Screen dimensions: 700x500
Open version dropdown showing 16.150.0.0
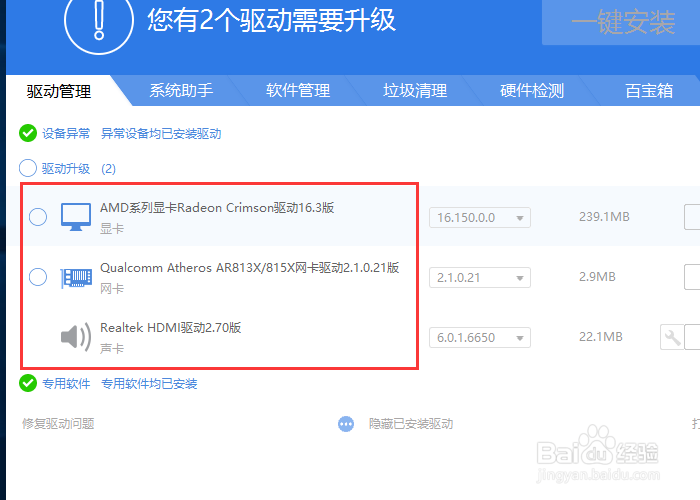[480, 217]
